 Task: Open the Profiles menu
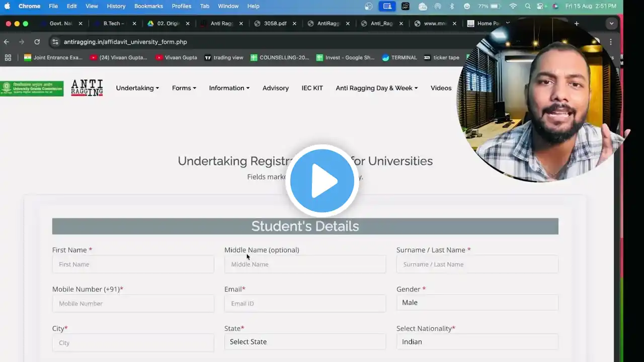click(182, 6)
